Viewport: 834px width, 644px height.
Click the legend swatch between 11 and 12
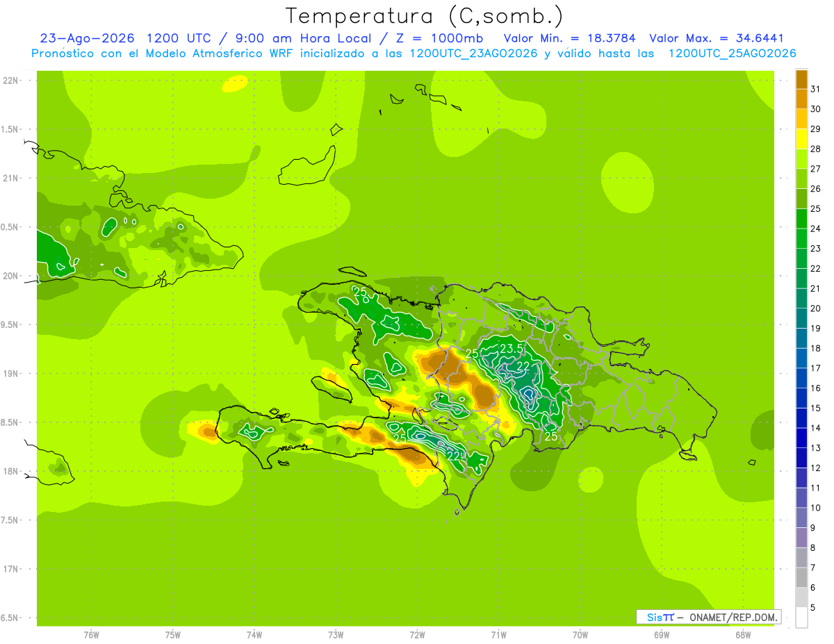tap(801, 478)
